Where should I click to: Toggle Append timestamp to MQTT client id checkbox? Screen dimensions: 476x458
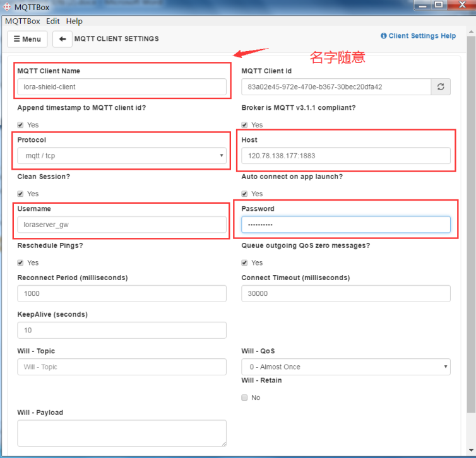click(x=20, y=125)
